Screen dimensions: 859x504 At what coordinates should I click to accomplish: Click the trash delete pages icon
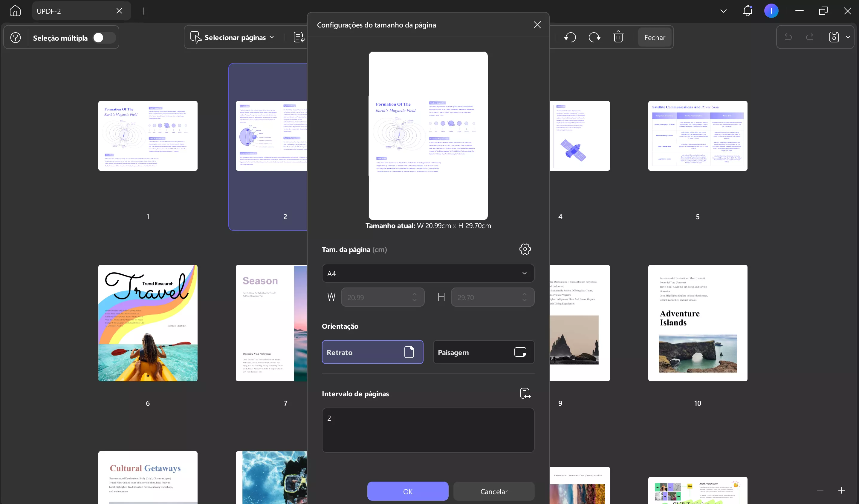tap(618, 37)
